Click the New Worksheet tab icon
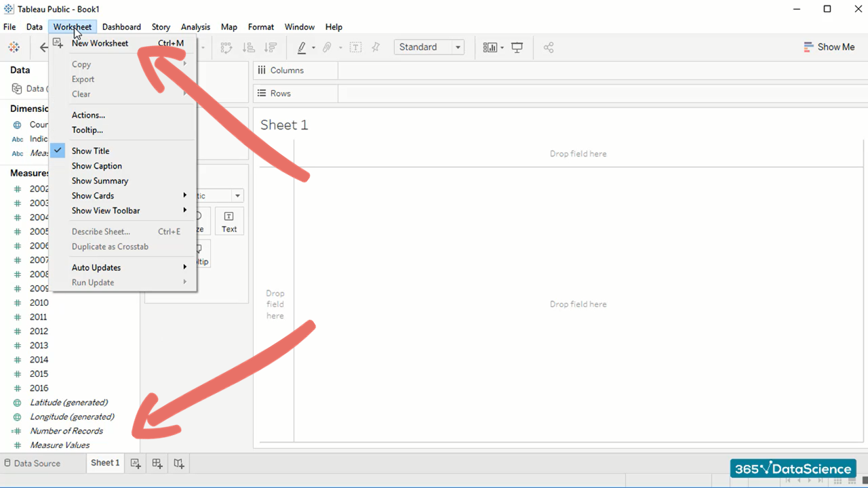 (x=136, y=464)
